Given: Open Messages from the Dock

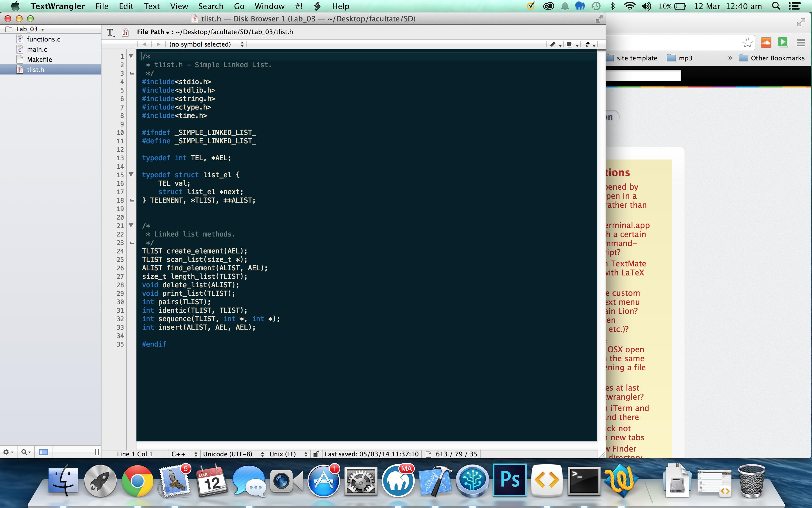Looking at the screenshot, I should click(249, 481).
